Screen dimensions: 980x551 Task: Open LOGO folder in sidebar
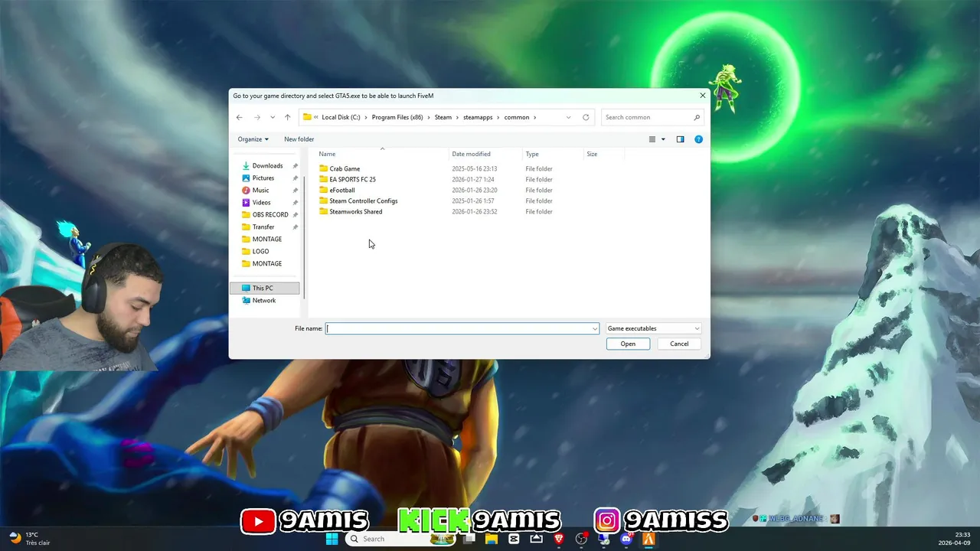[x=260, y=251]
